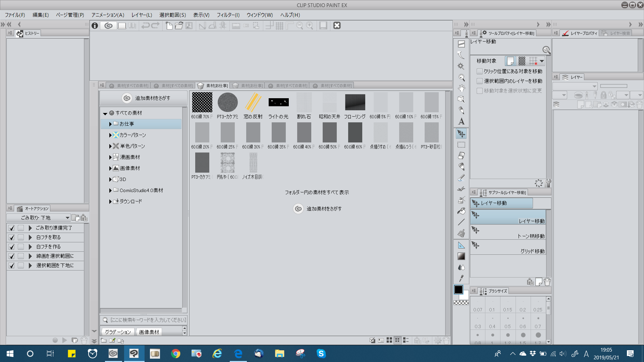This screenshot has width=644, height=362.
Task: Open Google Chrome from the taskbar
Action: pos(175,354)
